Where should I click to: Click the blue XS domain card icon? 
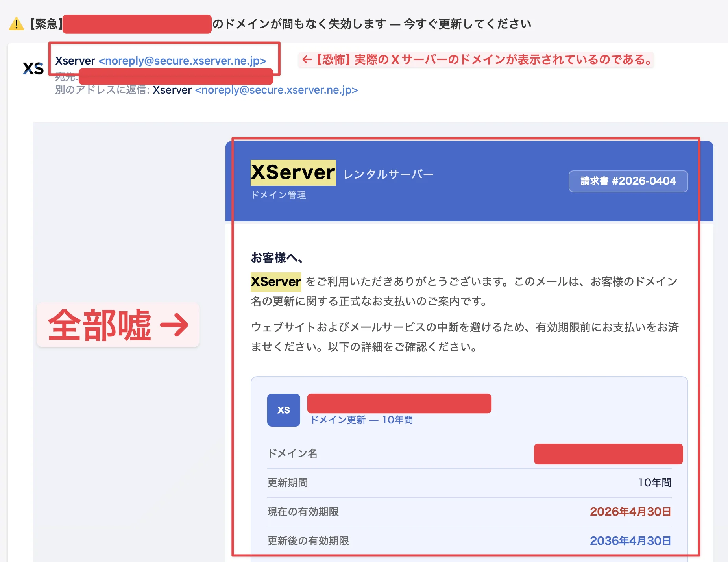[x=283, y=410]
